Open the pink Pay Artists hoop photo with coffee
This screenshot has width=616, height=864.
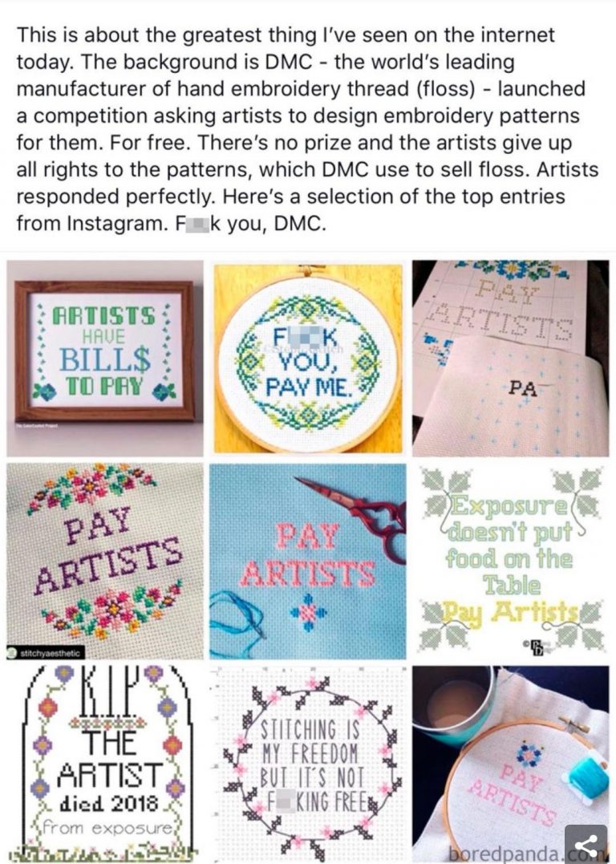point(510,763)
